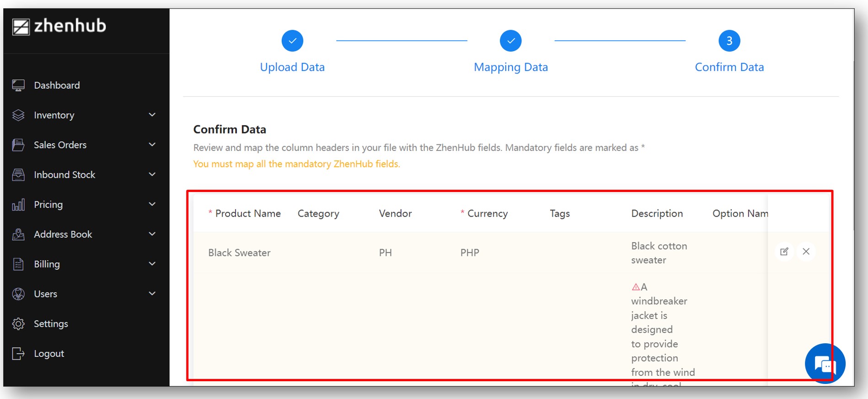Expand the Sales Orders submenu chevron

(152, 144)
